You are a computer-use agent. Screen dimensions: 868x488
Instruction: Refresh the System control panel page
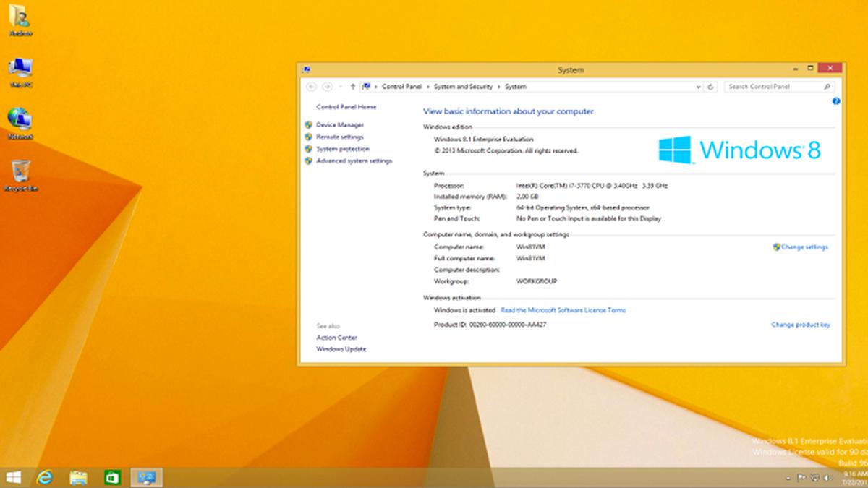pos(711,87)
